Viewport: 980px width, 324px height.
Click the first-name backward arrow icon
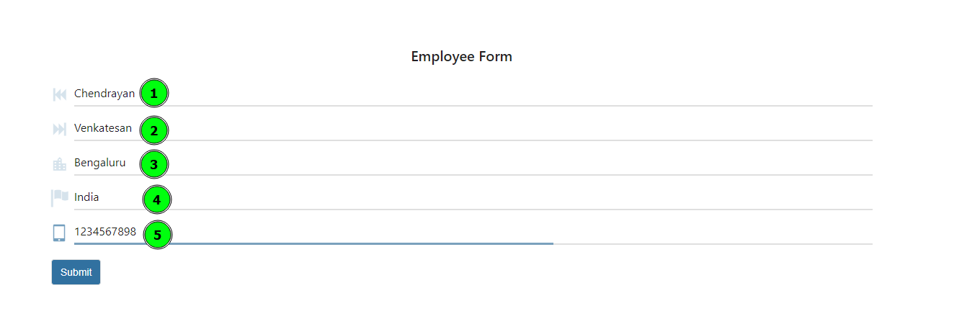point(60,94)
